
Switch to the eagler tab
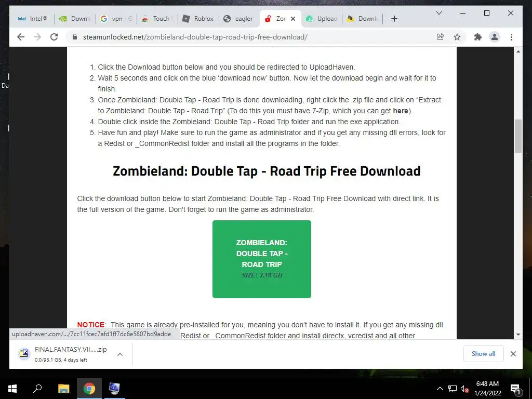click(240, 19)
